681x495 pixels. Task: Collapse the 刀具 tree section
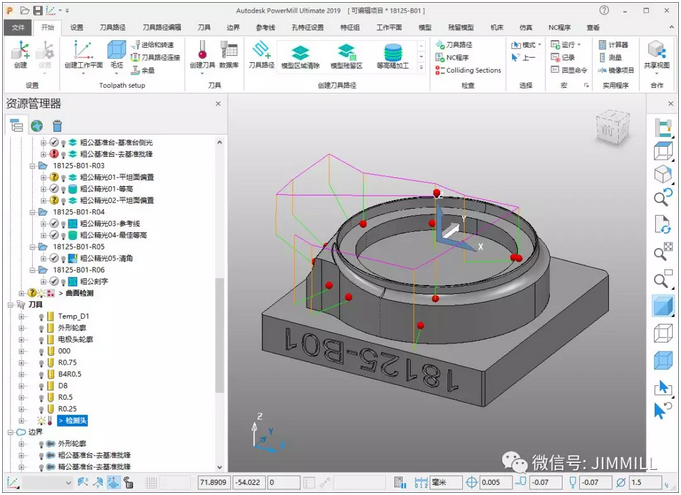pos(10,305)
